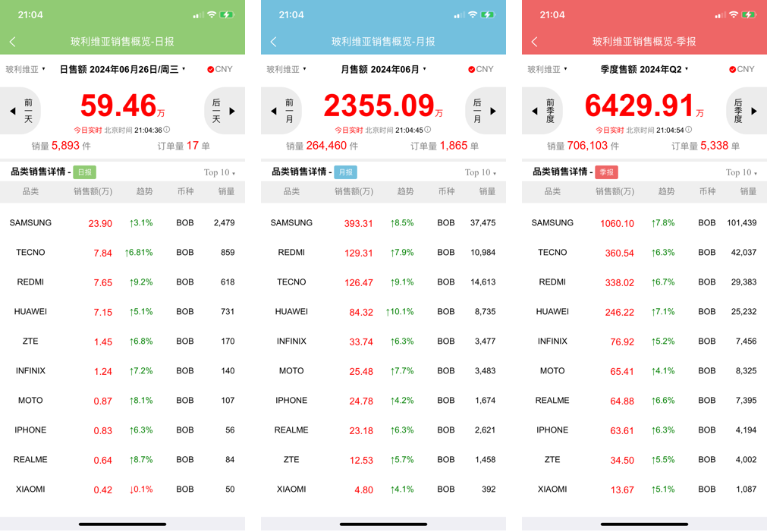Tap the quarterly total 6429.91万

[x=644, y=106]
